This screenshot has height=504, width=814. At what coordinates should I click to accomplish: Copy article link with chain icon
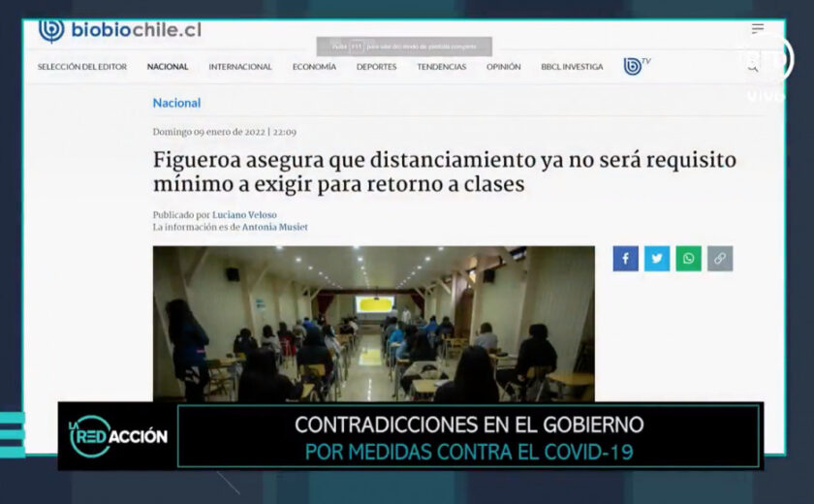(720, 258)
